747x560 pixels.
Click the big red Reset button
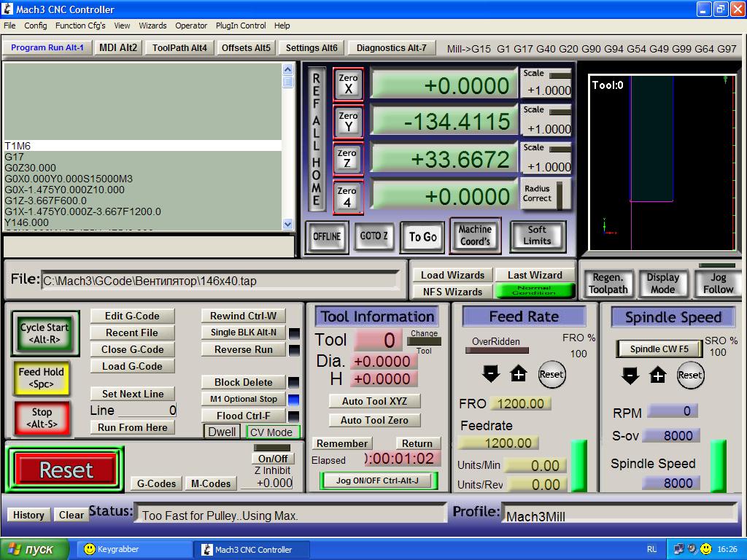66,470
